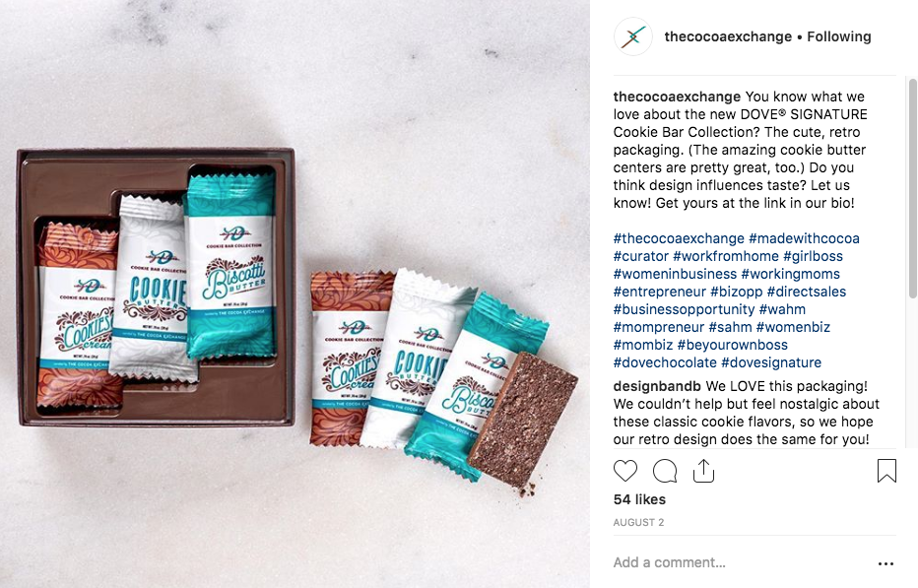Open the three-dot more options menu
This screenshot has width=918, height=588.
[885, 563]
